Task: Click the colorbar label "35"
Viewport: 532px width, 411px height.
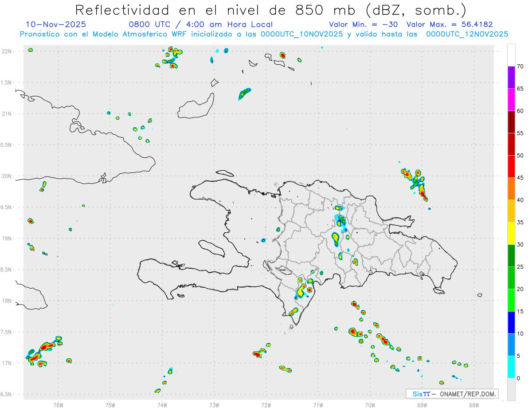Action: [520, 222]
